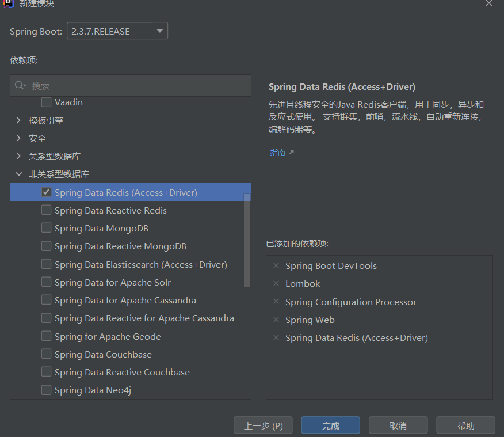Click 关系型数据库 category label
Viewport: 504px width, 437px height.
click(55, 156)
